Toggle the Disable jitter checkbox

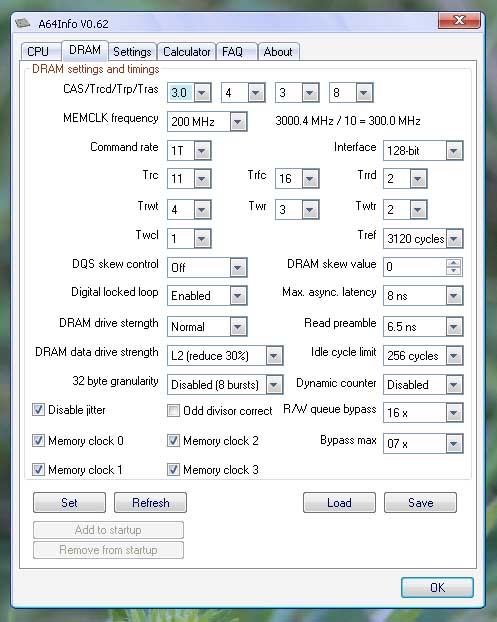pos(38,409)
